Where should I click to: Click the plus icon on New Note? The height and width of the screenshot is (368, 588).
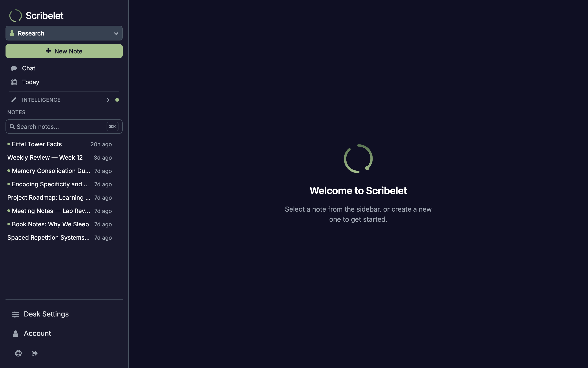coord(48,51)
